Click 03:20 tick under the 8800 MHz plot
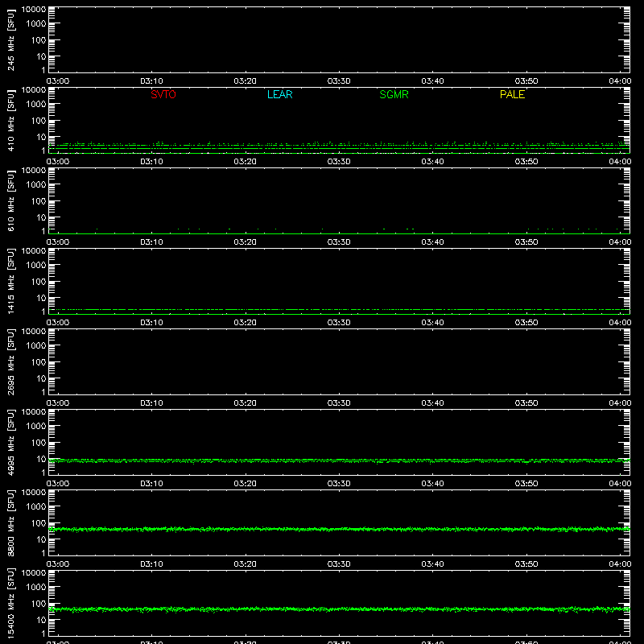 click(246, 564)
